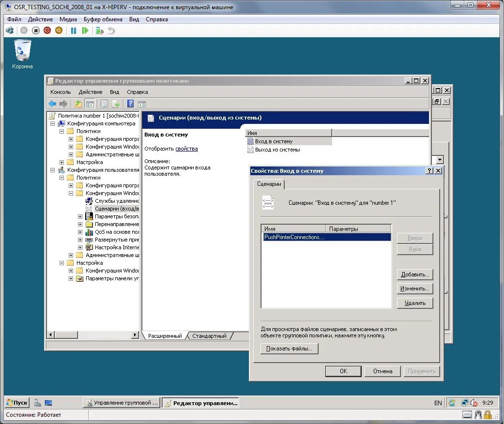
Task: Toggle Show/Hide console tree toolbar icon
Action: tap(90, 104)
